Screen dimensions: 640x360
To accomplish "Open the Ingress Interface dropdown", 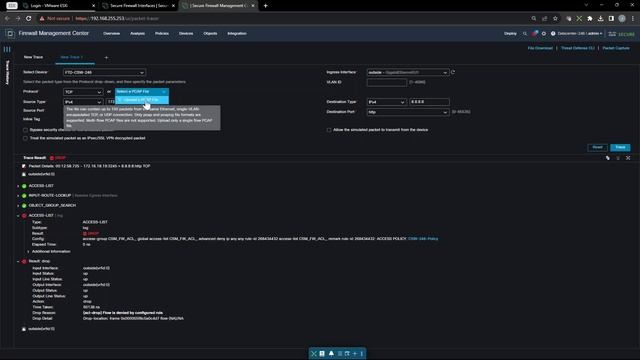I will click(x=408, y=72).
